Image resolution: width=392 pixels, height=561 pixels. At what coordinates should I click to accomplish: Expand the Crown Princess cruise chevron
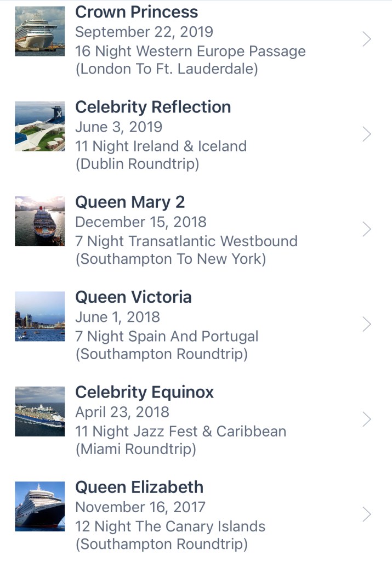tap(367, 39)
